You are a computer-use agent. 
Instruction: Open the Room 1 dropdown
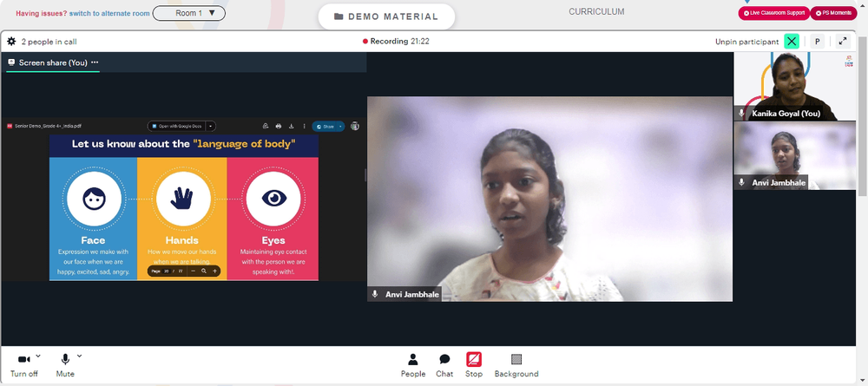point(188,13)
